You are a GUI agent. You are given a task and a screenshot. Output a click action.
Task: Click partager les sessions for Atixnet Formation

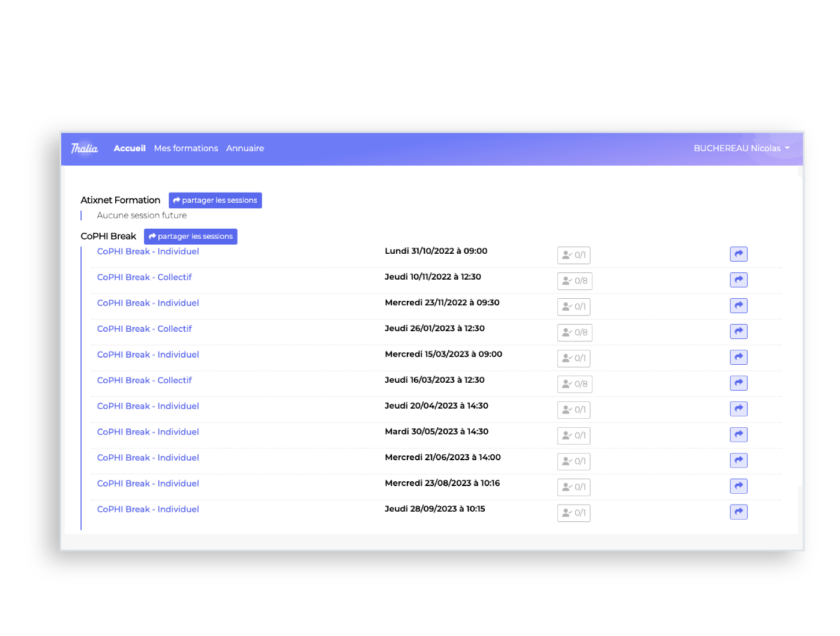click(215, 200)
